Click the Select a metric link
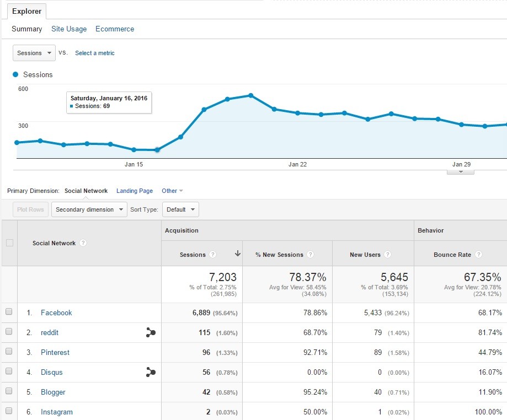 point(95,53)
